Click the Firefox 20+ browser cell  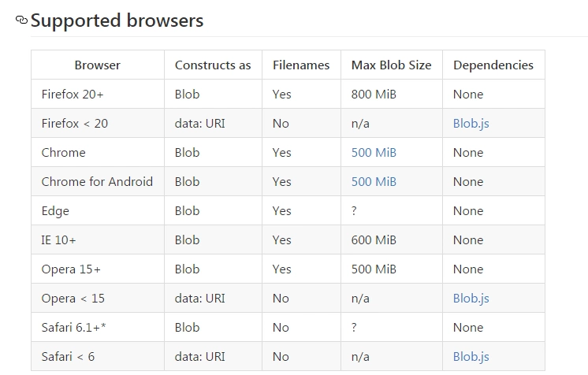[73, 95]
